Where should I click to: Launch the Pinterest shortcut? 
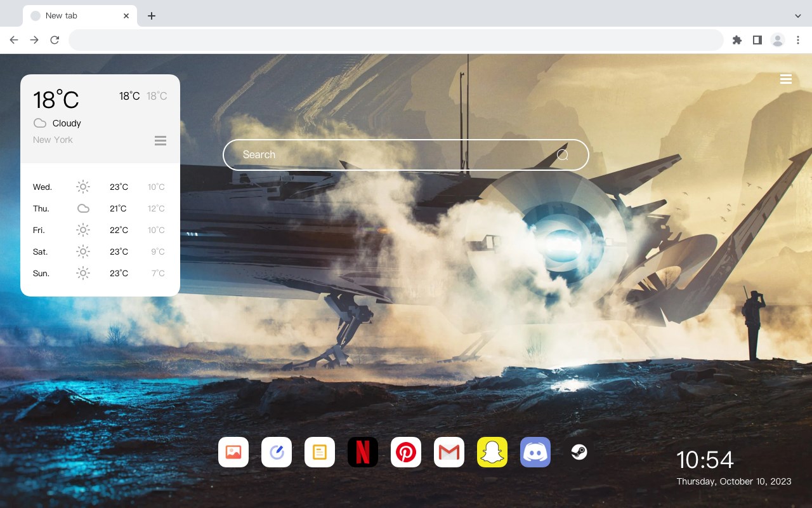coord(406,452)
